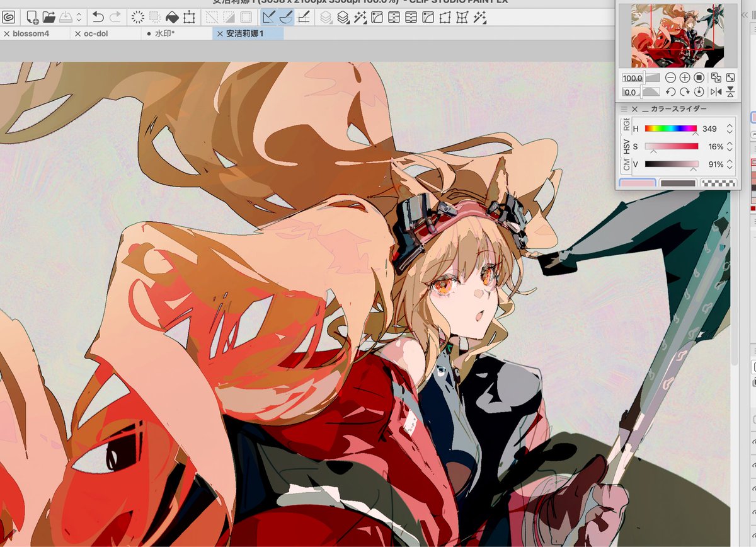Viewport: 756px width, 547px height.
Task: Click the S saturation slider
Action: pyautogui.click(x=672, y=146)
